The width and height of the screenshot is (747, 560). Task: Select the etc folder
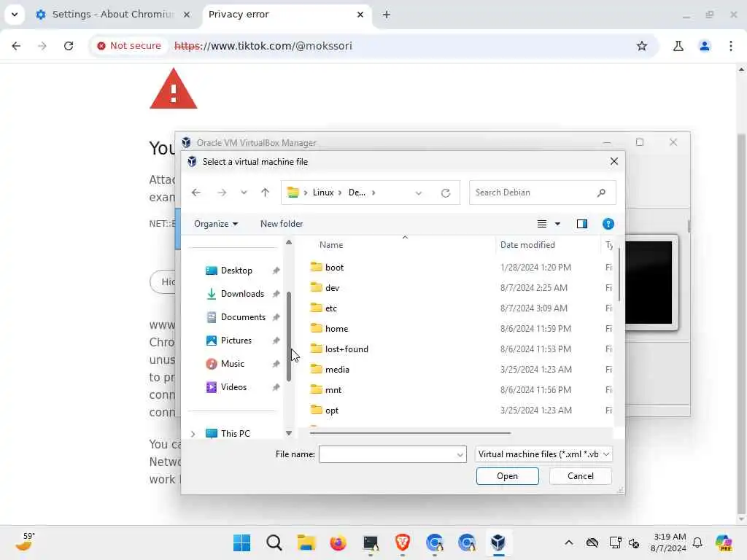tap(330, 308)
